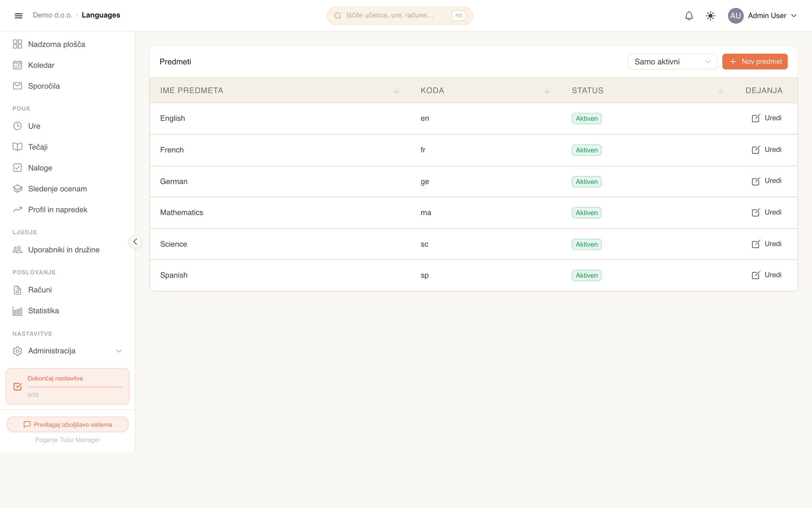812x508 pixels.
Task: Sort by Ime predmeta arrow
Action: coord(396,90)
